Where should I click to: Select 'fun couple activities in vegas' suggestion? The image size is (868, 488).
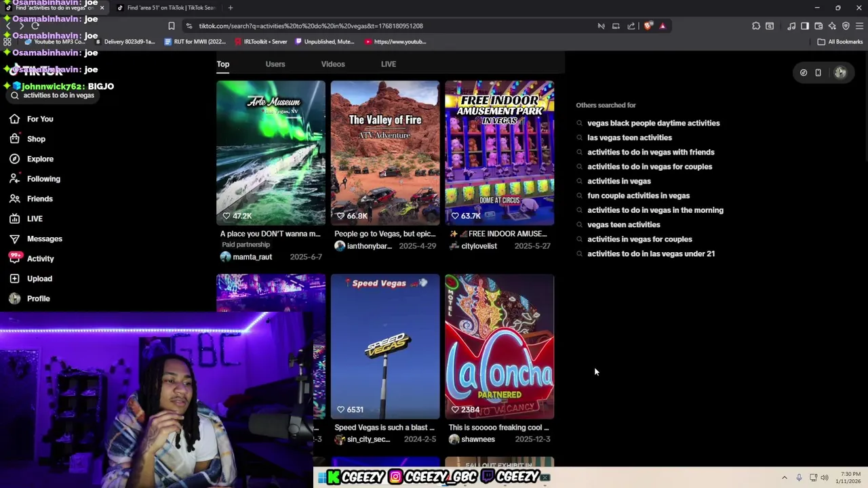pyautogui.click(x=639, y=196)
